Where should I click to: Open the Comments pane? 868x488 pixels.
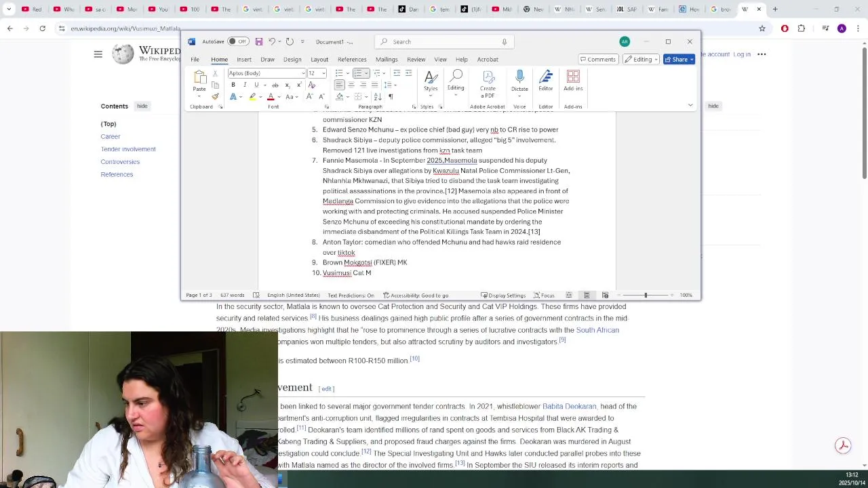pyautogui.click(x=598, y=59)
